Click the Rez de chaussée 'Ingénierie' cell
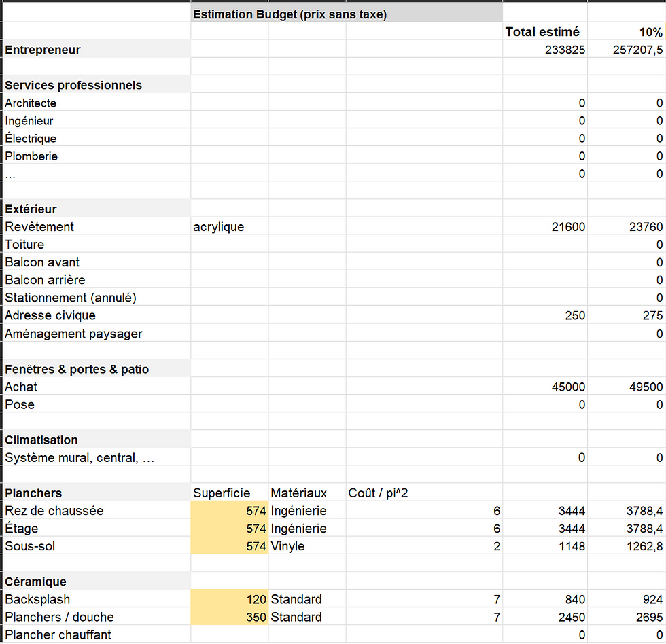 [x=307, y=511]
